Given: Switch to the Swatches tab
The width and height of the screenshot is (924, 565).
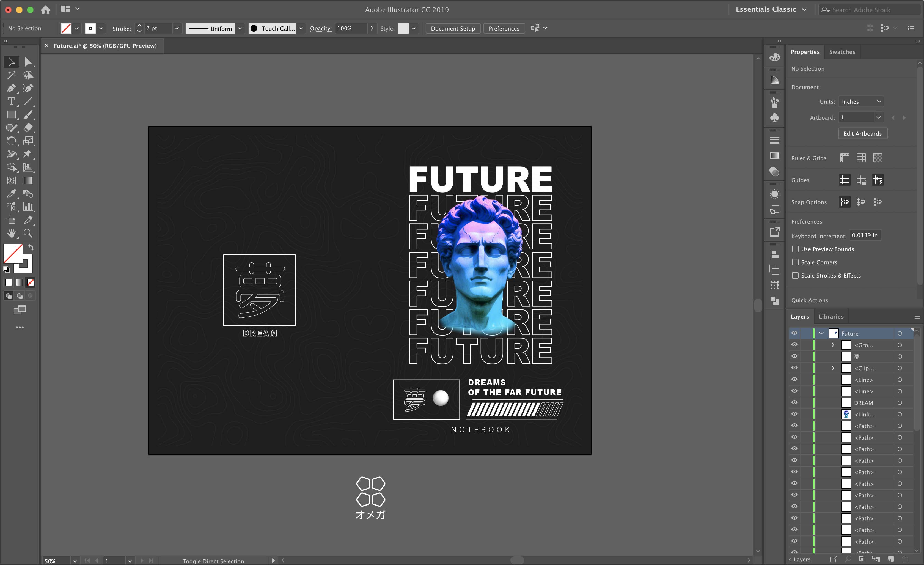Looking at the screenshot, I should pos(842,52).
